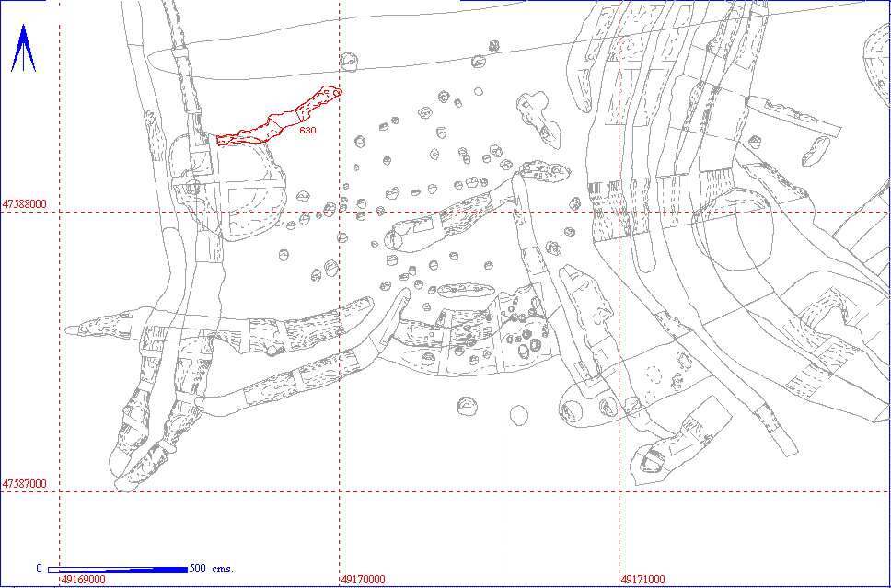The width and height of the screenshot is (891, 588).
Task: Click the blue north arrow symbol
Action: pyautogui.click(x=23, y=48)
